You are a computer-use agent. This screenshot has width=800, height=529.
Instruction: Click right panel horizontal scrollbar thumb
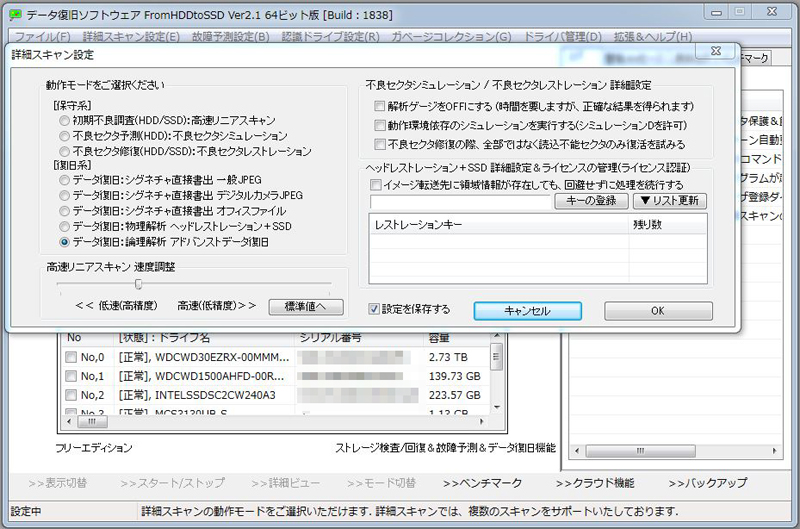[640, 451]
